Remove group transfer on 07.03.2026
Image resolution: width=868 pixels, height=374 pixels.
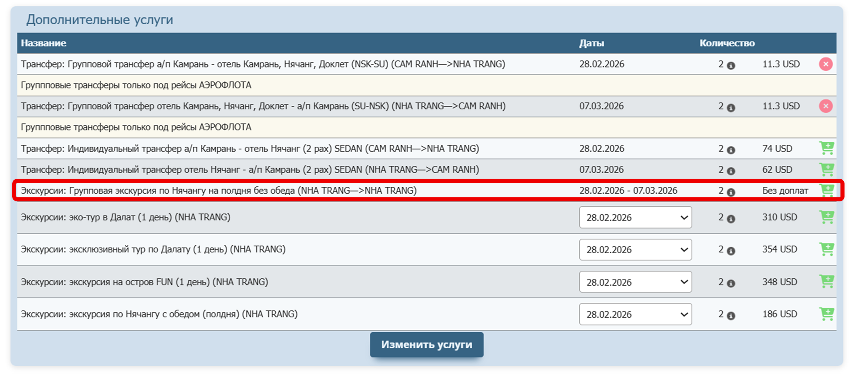(x=825, y=106)
